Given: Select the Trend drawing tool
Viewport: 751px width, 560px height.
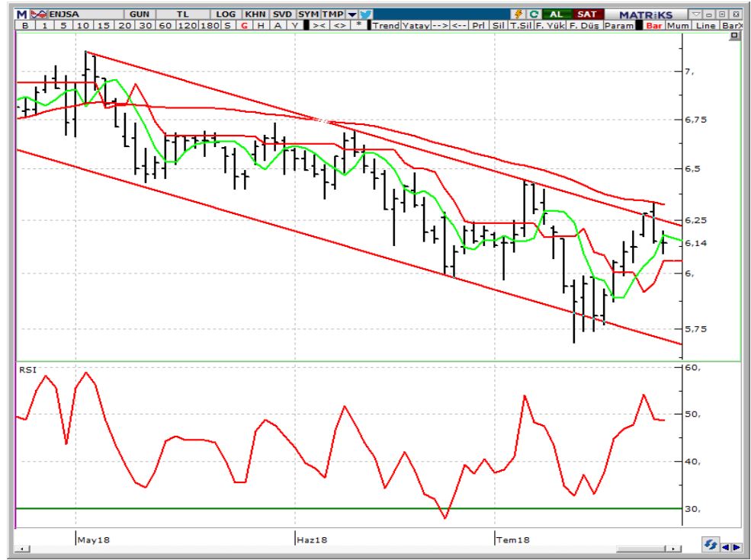Looking at the screenshot, I should 386,25.
